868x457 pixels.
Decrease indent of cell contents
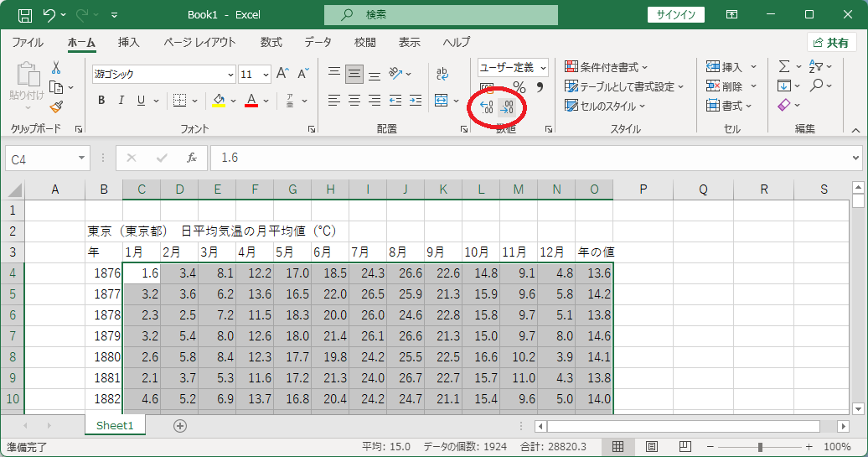point(395,101)
